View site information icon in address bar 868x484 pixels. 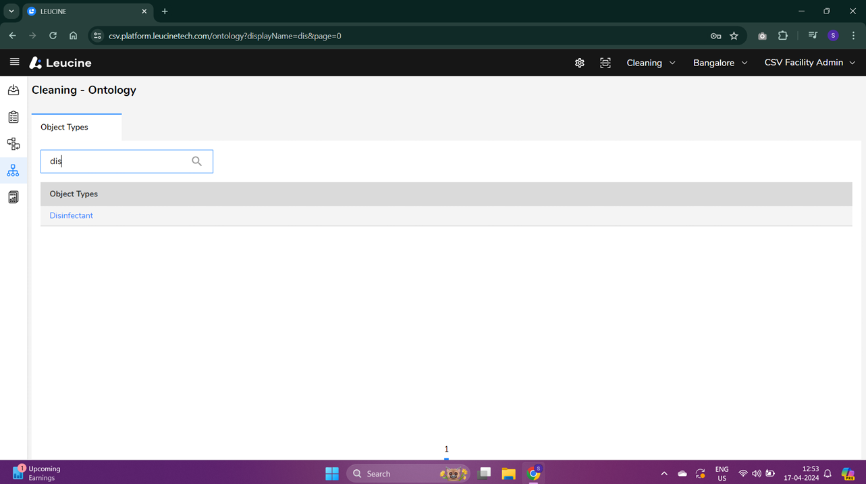(98, 36)
